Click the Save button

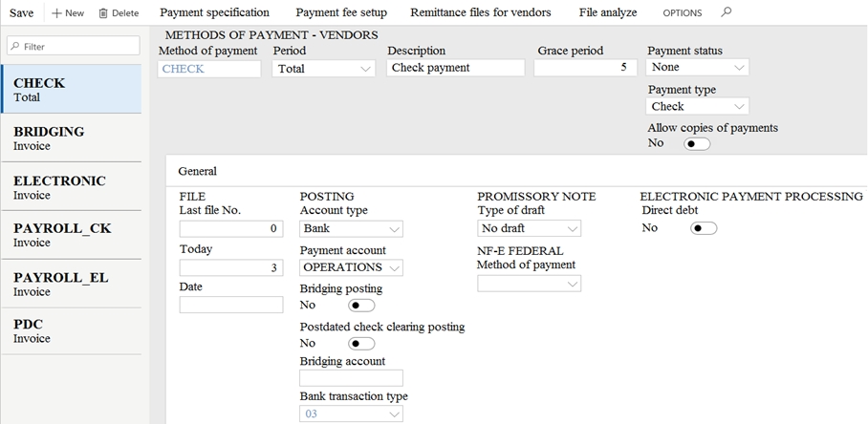tap(21, 12)
